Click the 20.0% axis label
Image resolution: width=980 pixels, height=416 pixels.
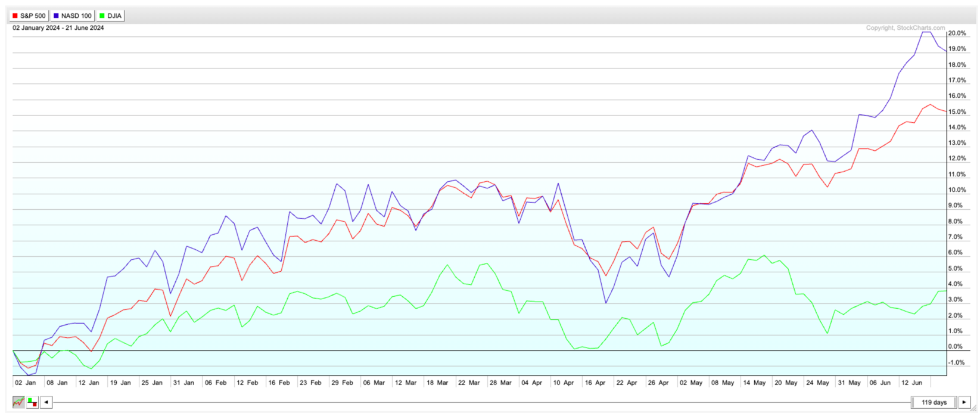pos(957,33)
